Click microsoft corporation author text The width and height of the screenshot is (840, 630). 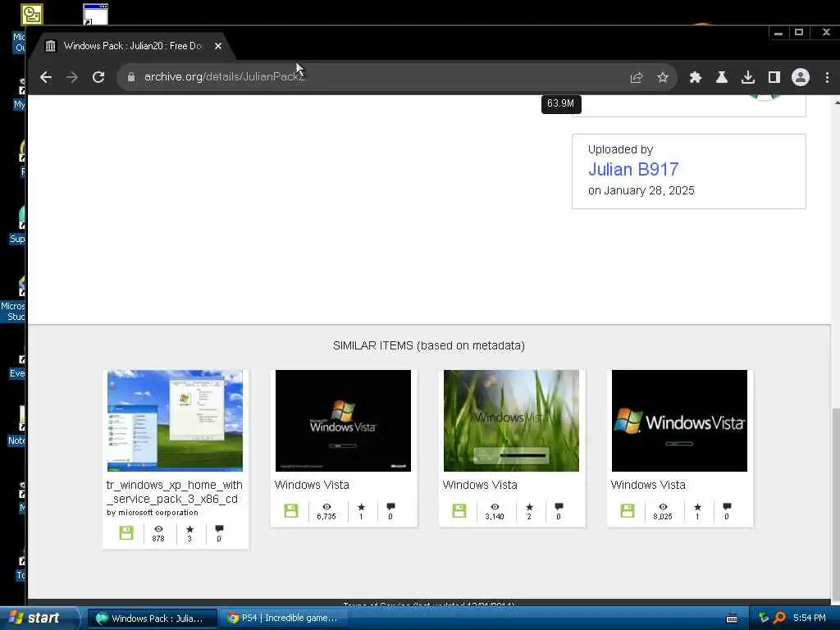[x=158, y=513]
